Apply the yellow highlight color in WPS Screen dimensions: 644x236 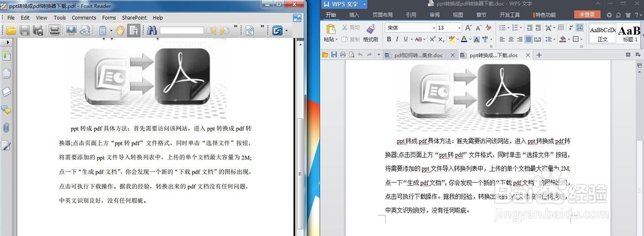click(451, 39)
